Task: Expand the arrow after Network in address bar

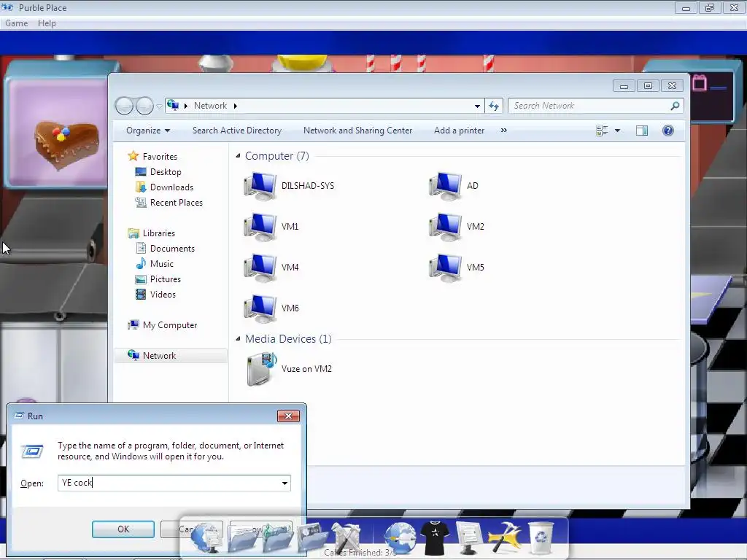Action: [236, 106]
